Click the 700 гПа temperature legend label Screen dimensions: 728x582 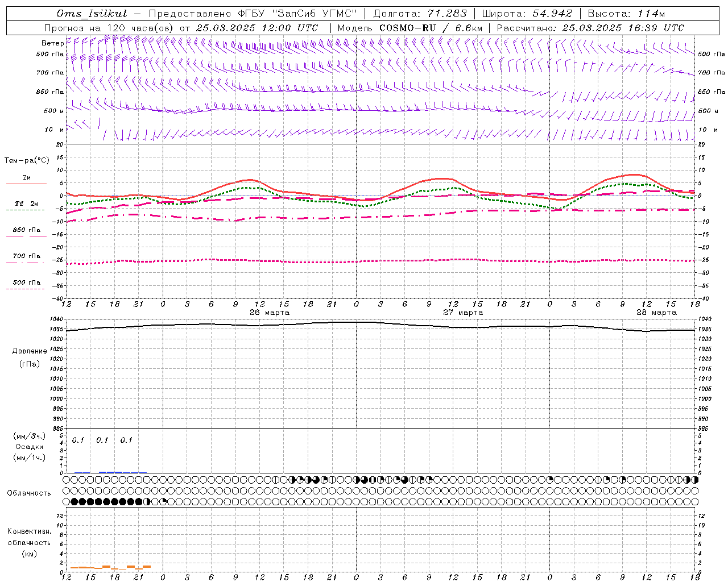pyautogui.click(x=27, y=256)
